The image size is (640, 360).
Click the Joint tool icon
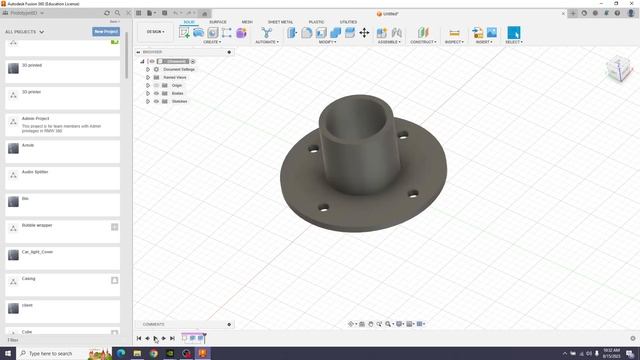point(396,33)
